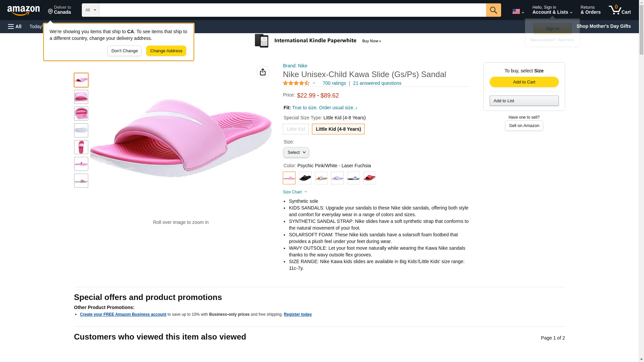Click the star rating icons
This screenshot has width=644, height=362.
pyautogui.click(x=296, y=83)
